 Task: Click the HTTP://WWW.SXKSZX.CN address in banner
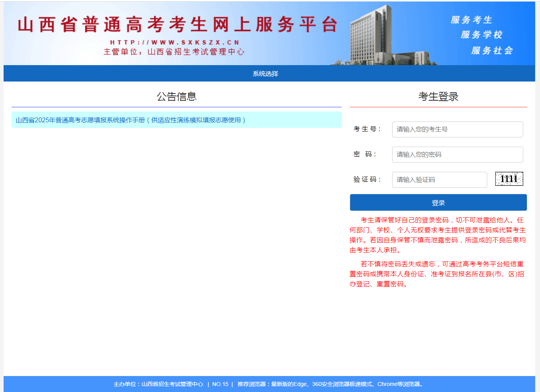[175, 42]
